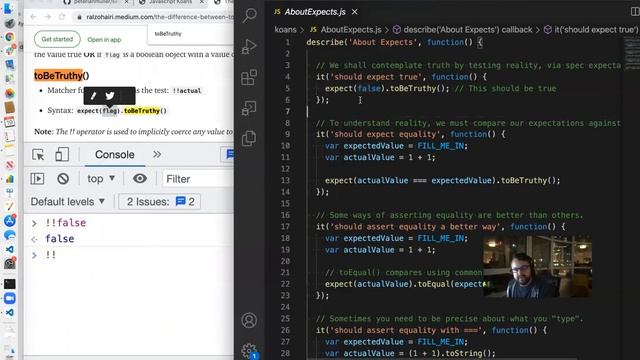Viewport: 640px width, 360px height.
Task: Click false inside expect on line 5
Action: point(369,88)
